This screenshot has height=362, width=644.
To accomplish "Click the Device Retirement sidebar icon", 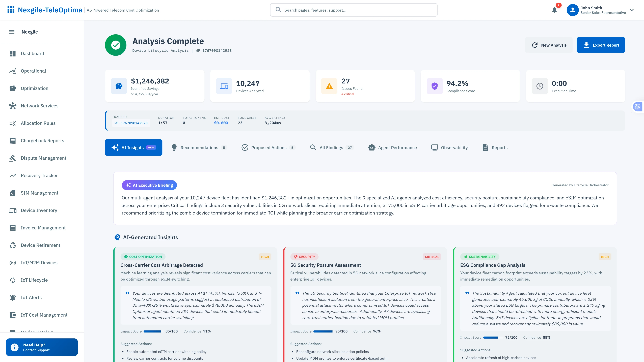I will point(13,245).
